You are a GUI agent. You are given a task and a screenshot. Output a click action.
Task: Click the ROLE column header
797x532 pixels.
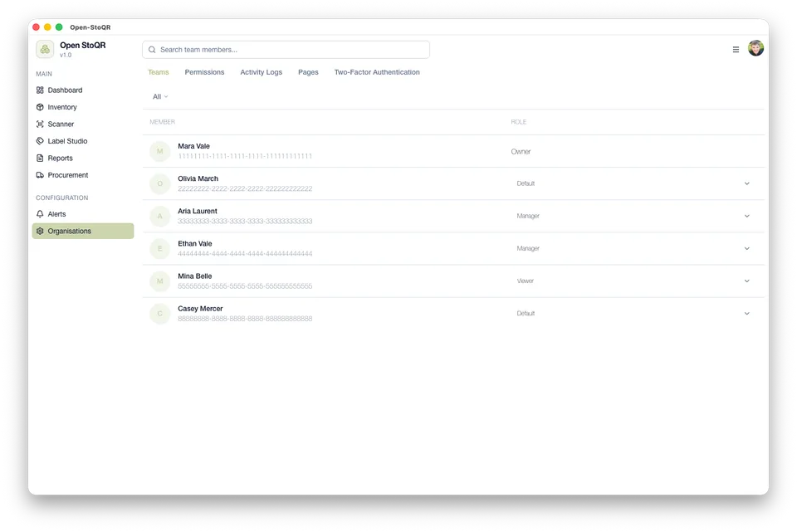coord(518,122)
